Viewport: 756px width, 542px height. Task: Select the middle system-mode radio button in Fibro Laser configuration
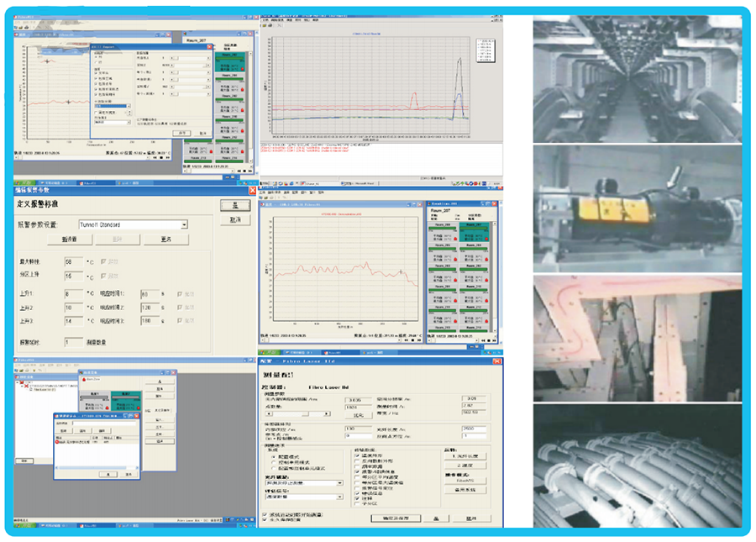274,462
